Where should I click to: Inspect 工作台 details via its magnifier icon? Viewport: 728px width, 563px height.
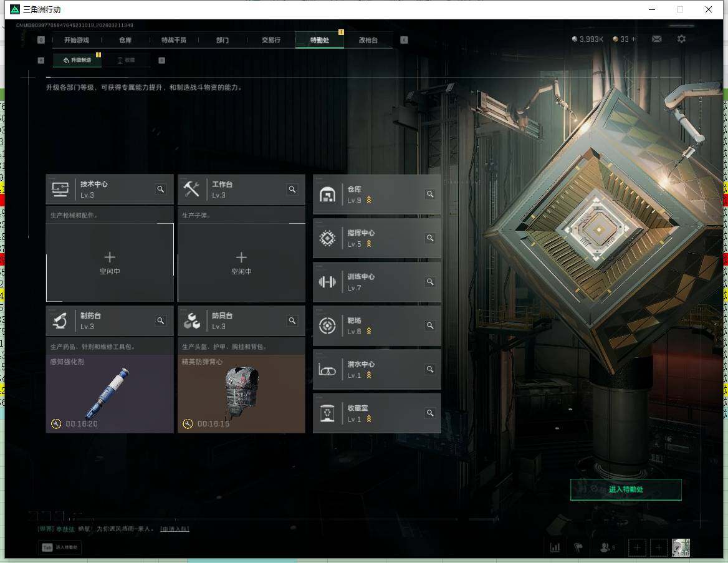(x=292, y=190)
